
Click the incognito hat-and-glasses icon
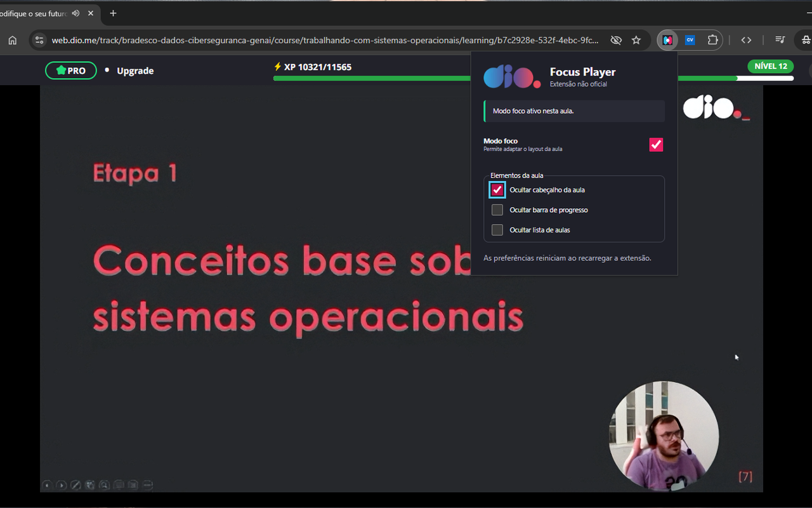coord(806,40)
